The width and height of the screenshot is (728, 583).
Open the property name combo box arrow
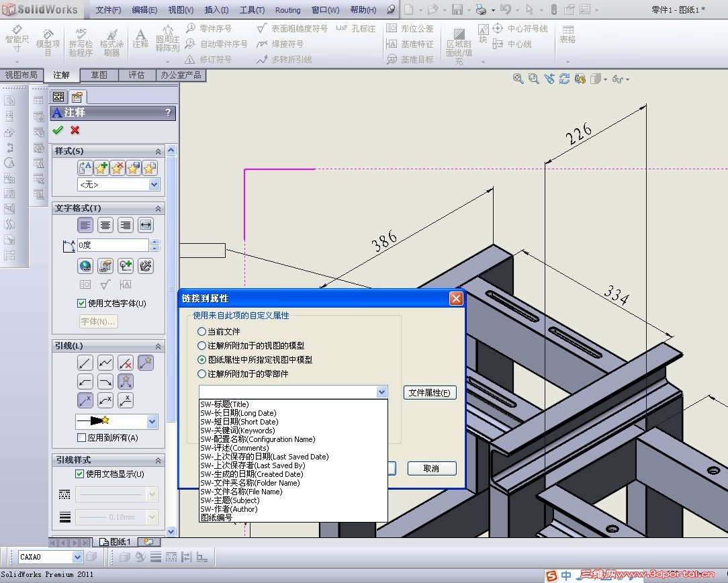(381, 392)
